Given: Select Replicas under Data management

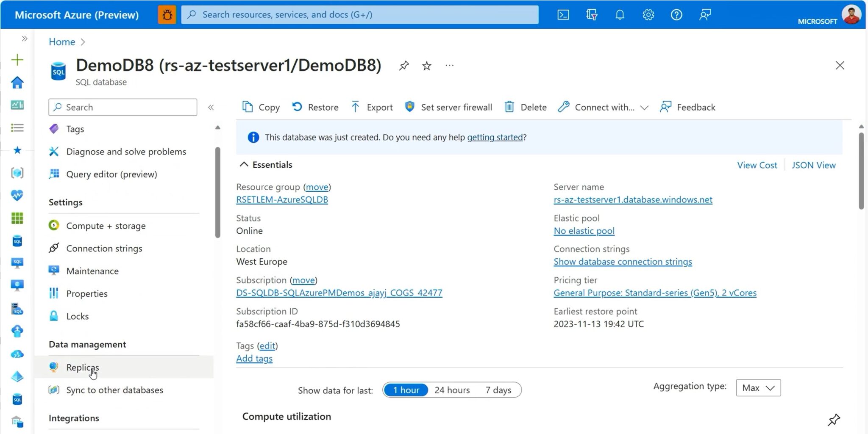Looking at the screenshot, I should pyautogui.click(x=83, y=367).
